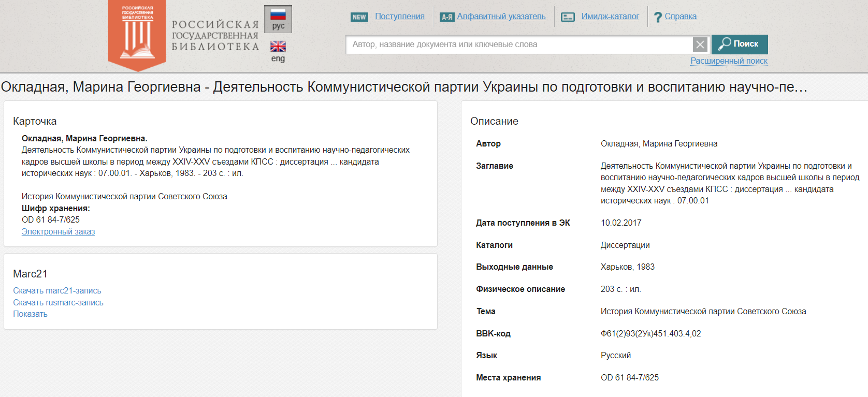
Task: Download the marc21 record
Action: click(x=57, y=291)
